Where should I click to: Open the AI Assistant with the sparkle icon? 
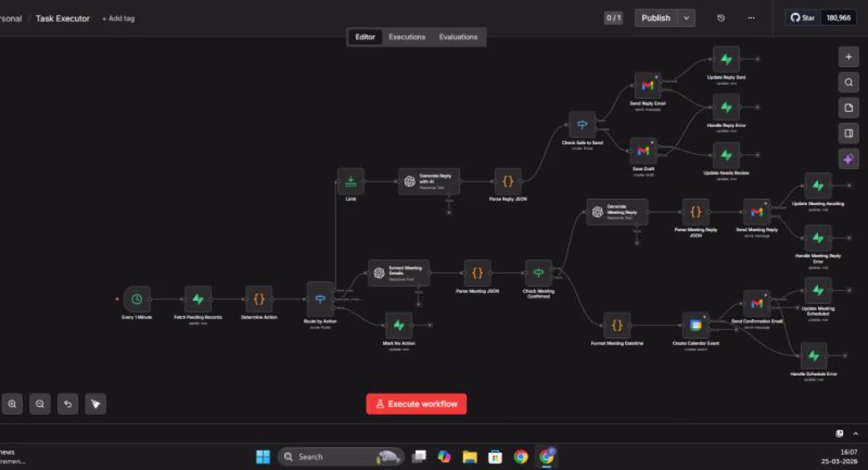[x=847, y=160]
